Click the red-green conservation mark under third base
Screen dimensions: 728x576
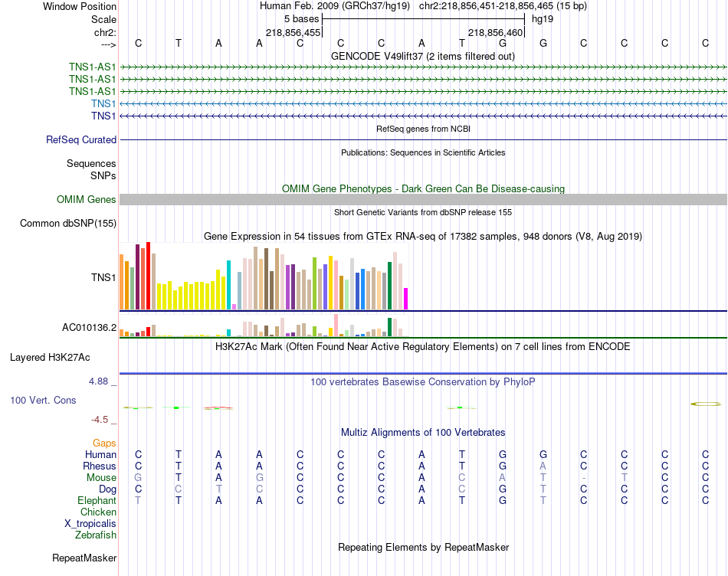[218, 408]
